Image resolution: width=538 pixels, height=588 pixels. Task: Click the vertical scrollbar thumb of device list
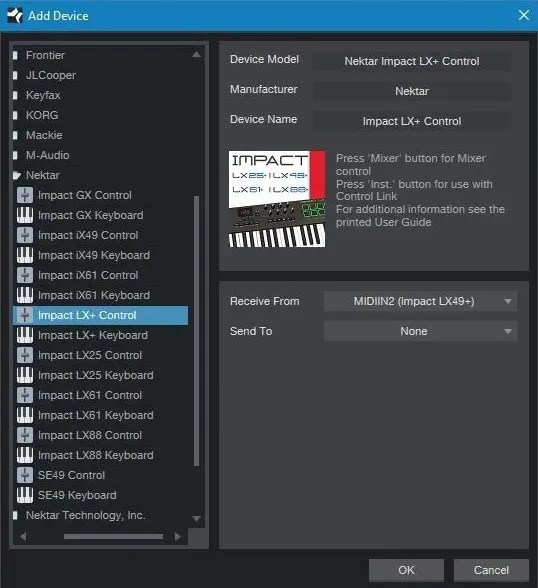[x=196, y=331]
